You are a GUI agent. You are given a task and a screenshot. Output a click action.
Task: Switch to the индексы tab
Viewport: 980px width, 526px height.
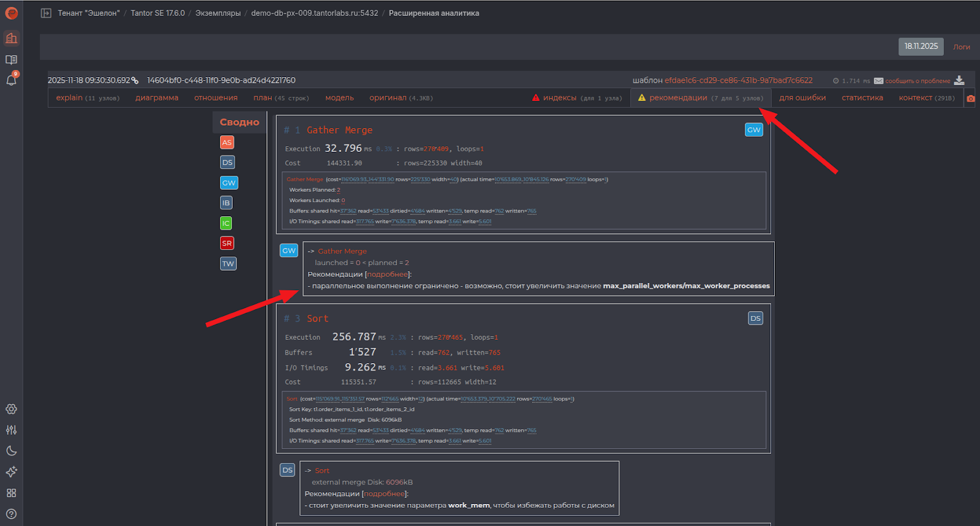[x=577, y=98]
